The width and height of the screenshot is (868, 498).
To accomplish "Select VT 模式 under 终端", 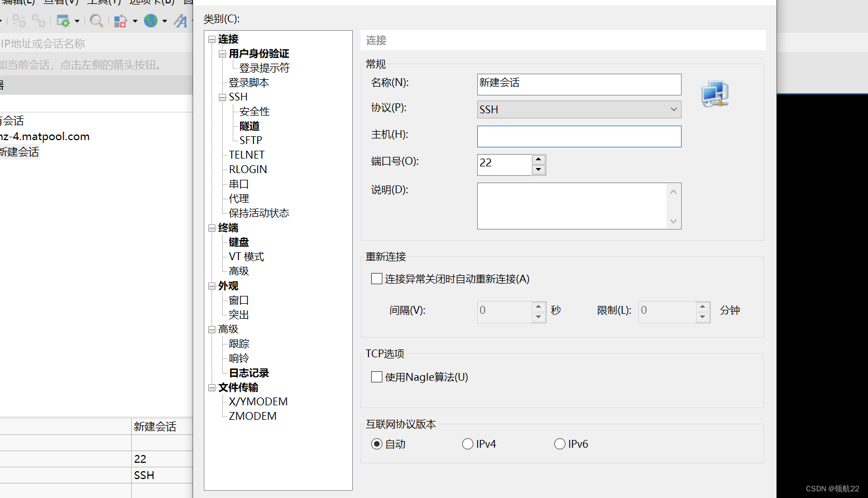I will coord(247,257).
